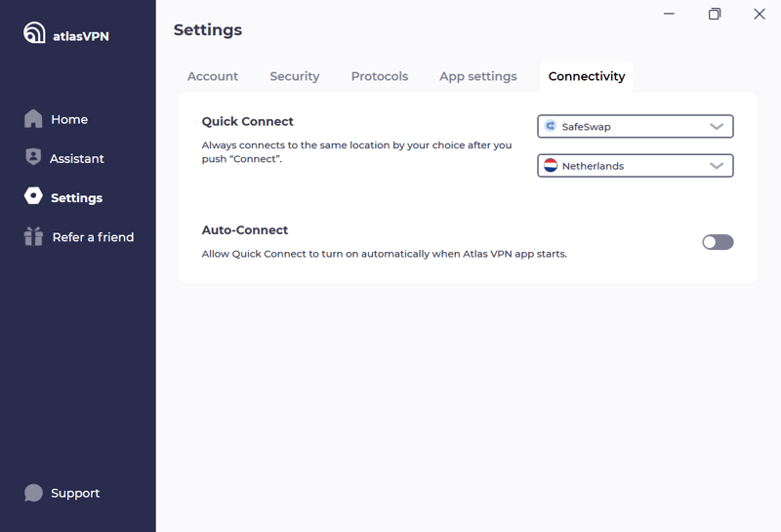Open the Netherlands country combo box

pos(636,165)
